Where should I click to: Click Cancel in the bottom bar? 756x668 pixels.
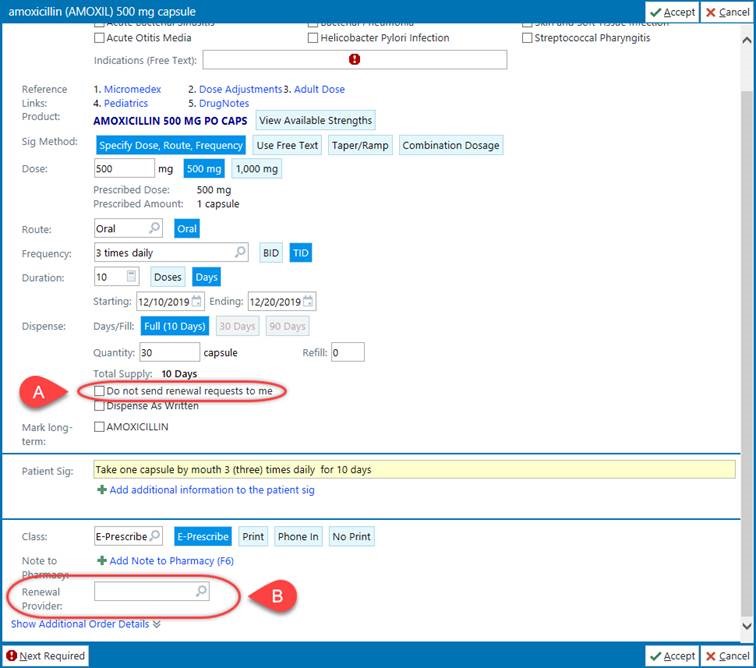coord(728,656)
